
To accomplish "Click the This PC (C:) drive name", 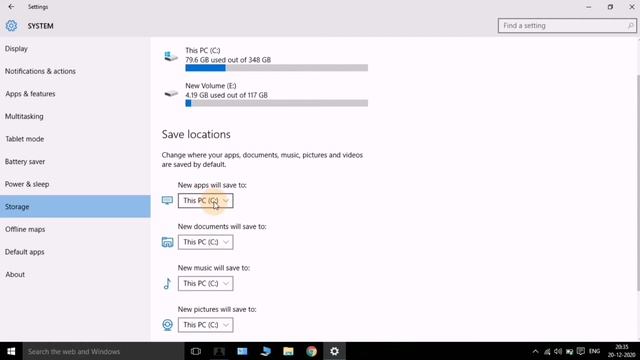I will click(202, 50).
